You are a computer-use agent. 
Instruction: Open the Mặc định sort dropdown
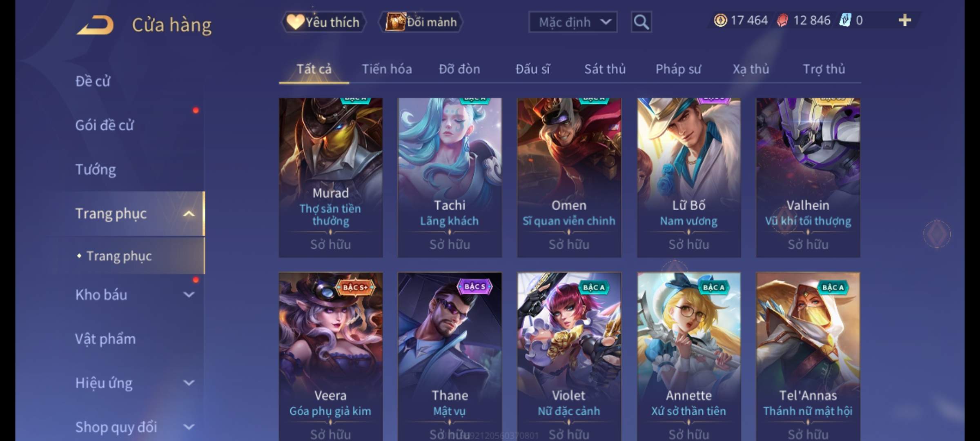(573, 22)
